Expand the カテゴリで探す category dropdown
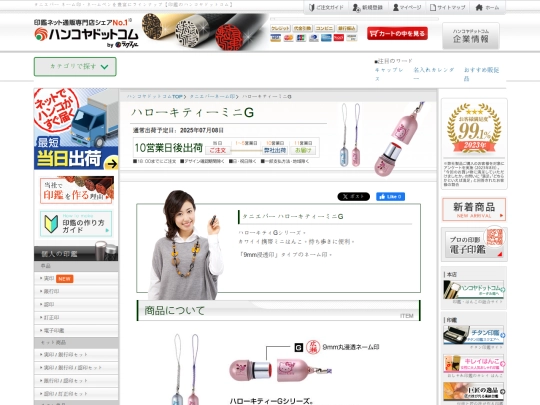 click(x=75, y=66)
